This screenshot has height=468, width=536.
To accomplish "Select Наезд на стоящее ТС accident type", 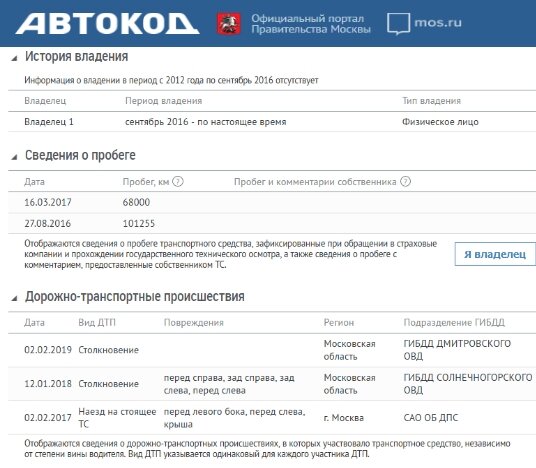I will 117,418.
